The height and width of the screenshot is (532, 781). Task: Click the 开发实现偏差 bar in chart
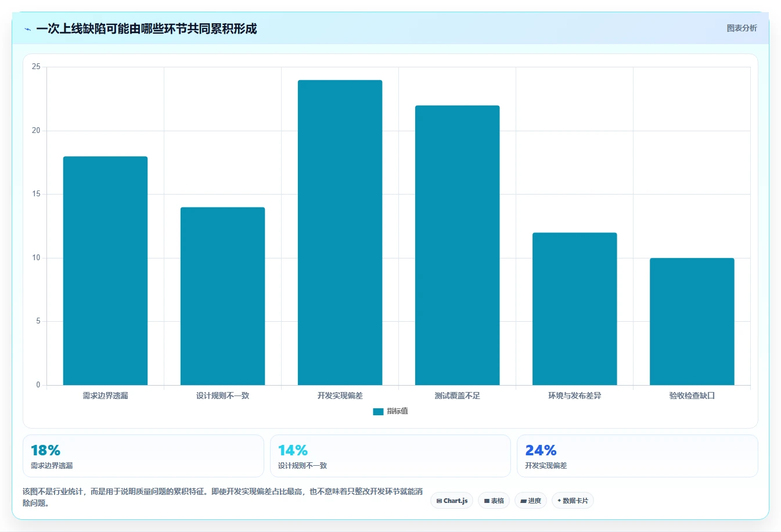340,232
